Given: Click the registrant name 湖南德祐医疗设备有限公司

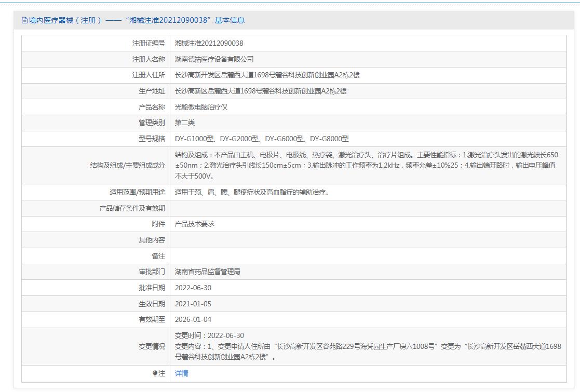Looking at the screenshot, I should 214,59.
